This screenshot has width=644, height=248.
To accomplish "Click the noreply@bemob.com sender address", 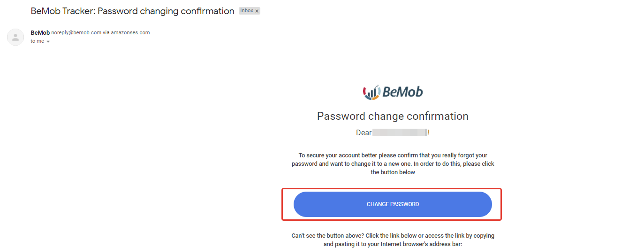I will tap(76, 33).
